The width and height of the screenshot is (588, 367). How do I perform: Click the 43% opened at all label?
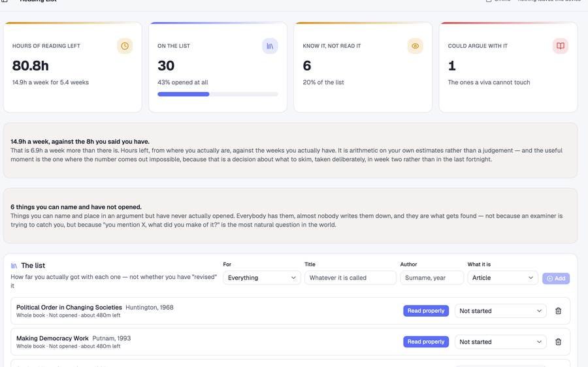[183, 82]
